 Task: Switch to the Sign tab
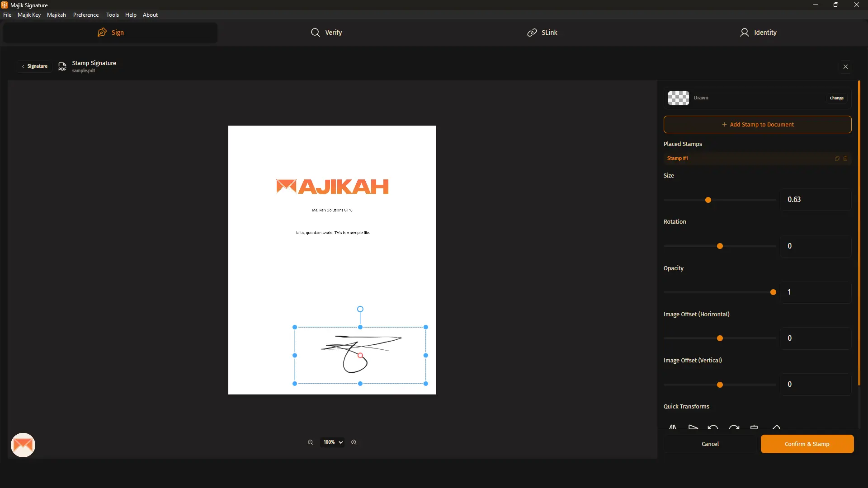110,33
